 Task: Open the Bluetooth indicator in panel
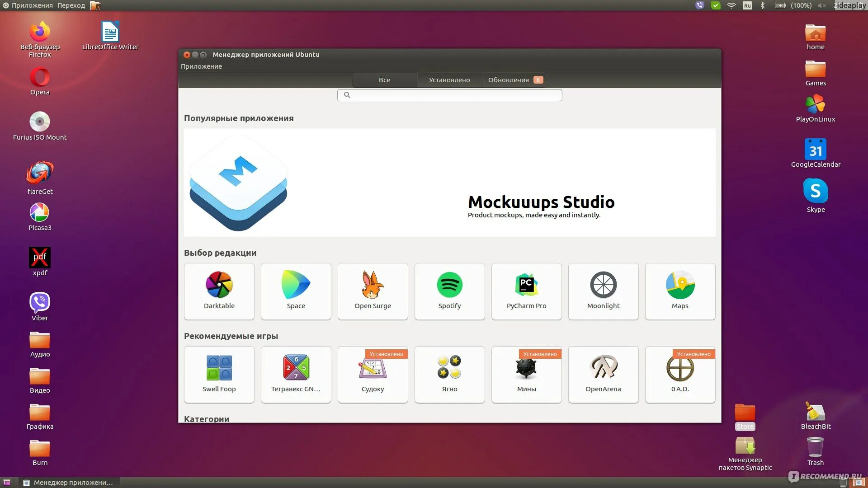[x=763, y=5]
